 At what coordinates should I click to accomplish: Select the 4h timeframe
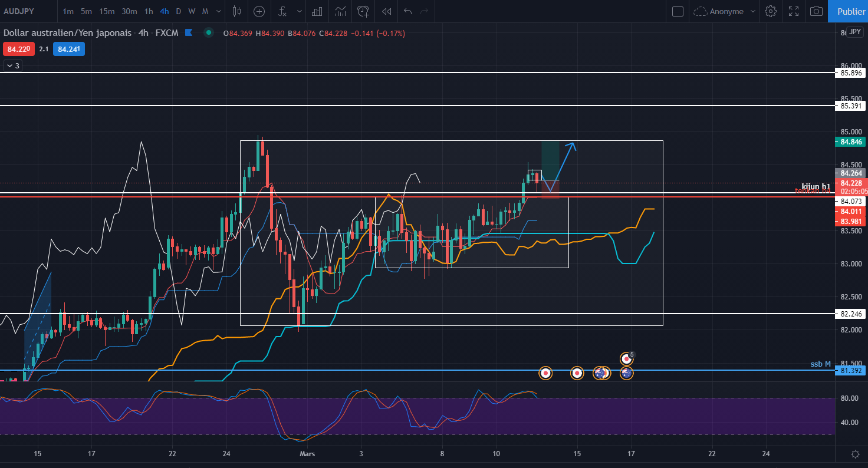[164, 11]
